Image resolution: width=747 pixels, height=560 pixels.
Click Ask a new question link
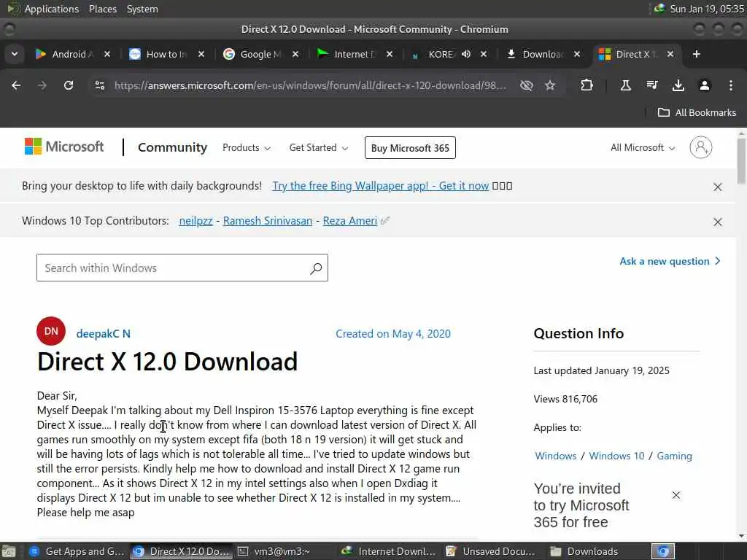pyautogui.click(x=670, y=261)
